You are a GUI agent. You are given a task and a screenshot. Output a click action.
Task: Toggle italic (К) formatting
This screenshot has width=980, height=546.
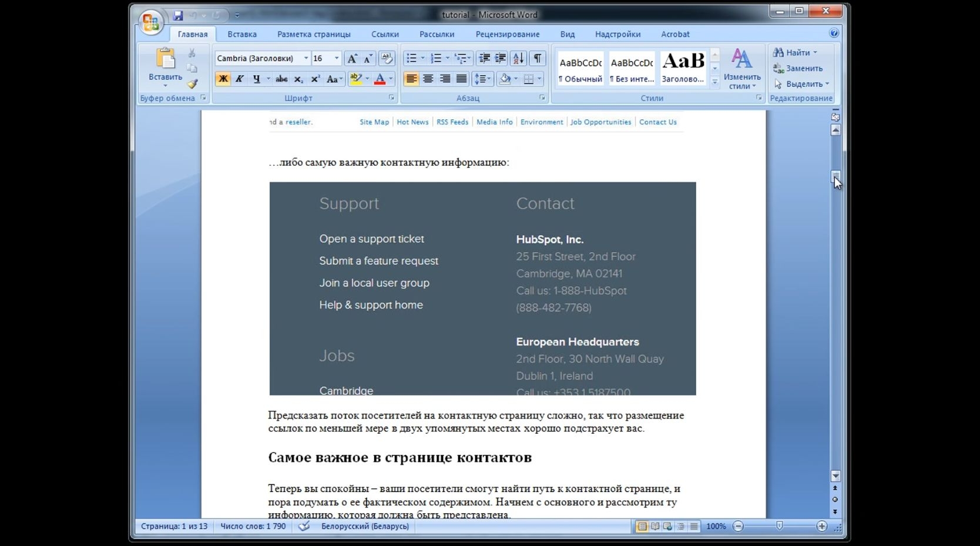[x=239, y=79]
